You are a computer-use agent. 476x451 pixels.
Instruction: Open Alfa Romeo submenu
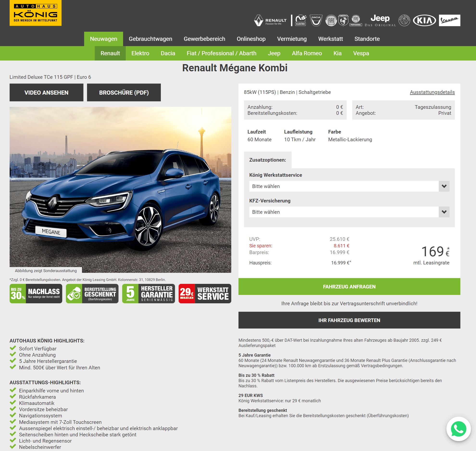click(x=307, y=53)
